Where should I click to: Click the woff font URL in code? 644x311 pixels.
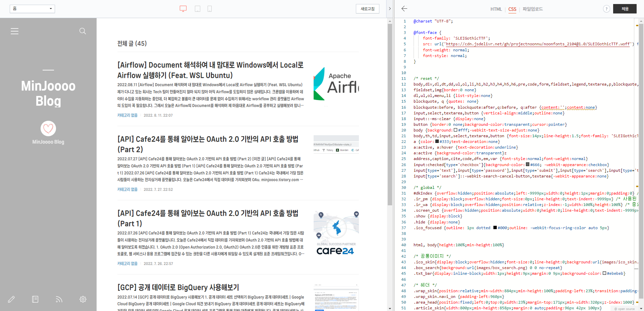coord(538,44)
